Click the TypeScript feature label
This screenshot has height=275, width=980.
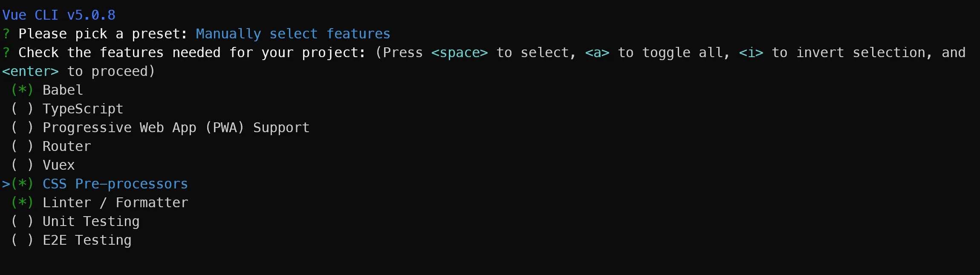coord(83,109)
